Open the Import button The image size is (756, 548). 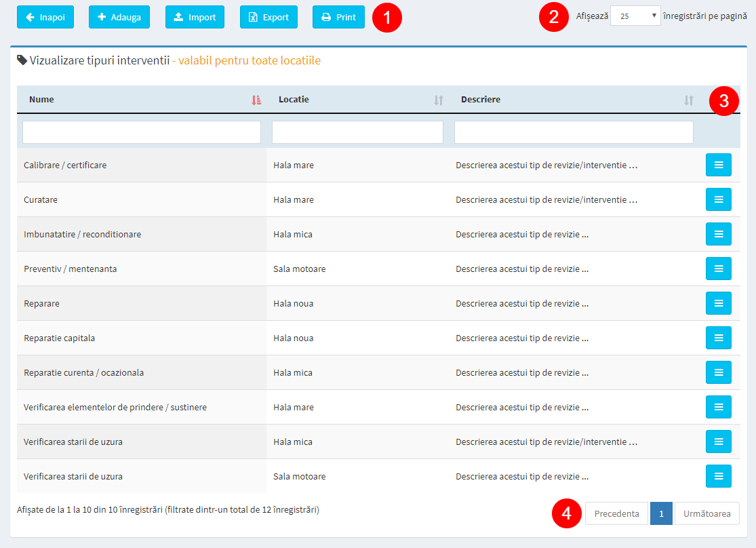(x=195, y=18)
